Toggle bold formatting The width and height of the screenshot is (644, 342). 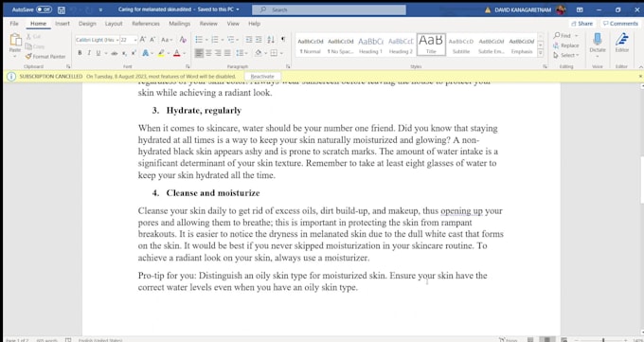(x=80, y=53)
